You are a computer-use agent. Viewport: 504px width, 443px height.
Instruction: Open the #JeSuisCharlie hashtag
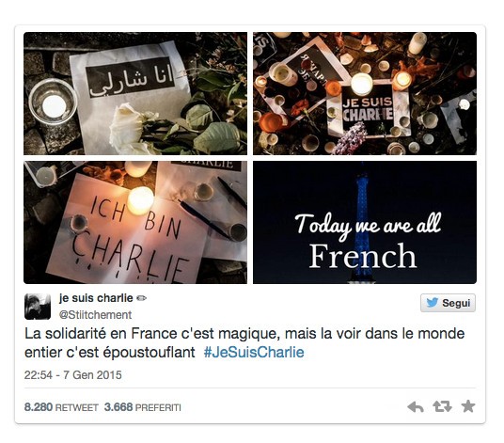[x=254, y=353]
